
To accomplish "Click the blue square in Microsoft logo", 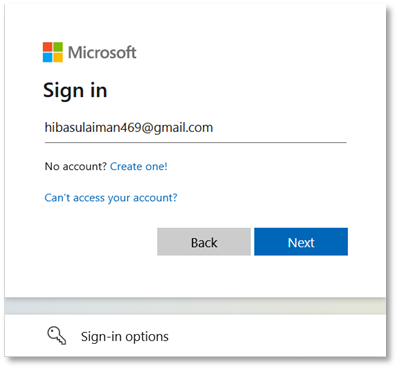I will tap(47, 58).
